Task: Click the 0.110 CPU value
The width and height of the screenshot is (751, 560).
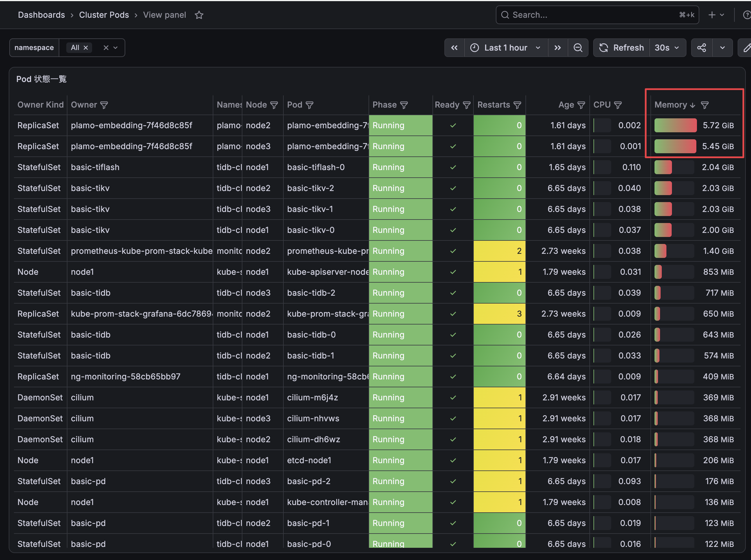Action: click(x=632, y=167)
